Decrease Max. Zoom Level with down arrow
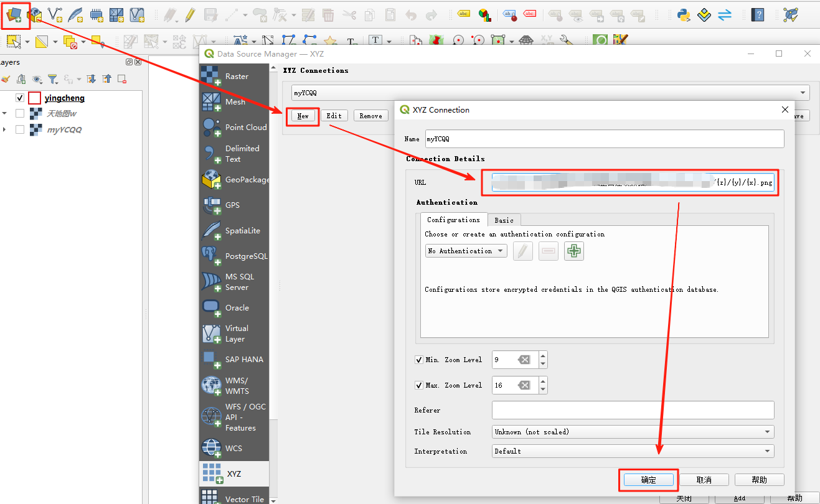The image size is (820, 504). point(543,389)
